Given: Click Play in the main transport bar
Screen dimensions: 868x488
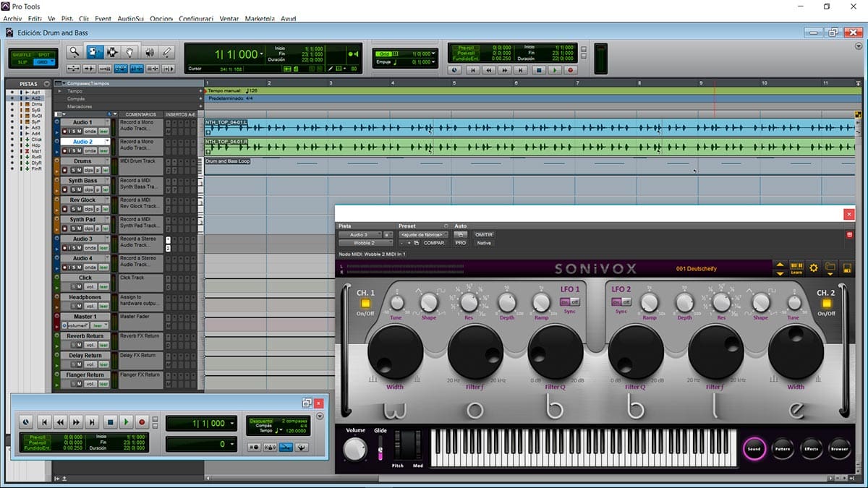Looking at the screenshot, I should 555,70.
